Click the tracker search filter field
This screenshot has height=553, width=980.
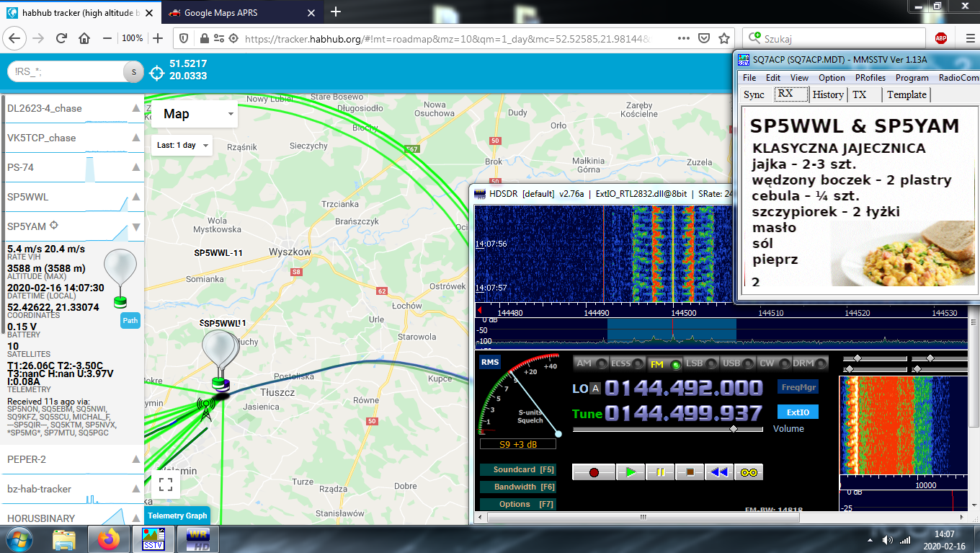click(66, 71)
